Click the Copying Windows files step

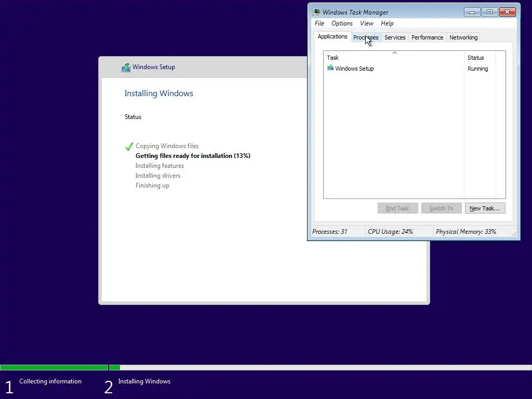[167, 146]
